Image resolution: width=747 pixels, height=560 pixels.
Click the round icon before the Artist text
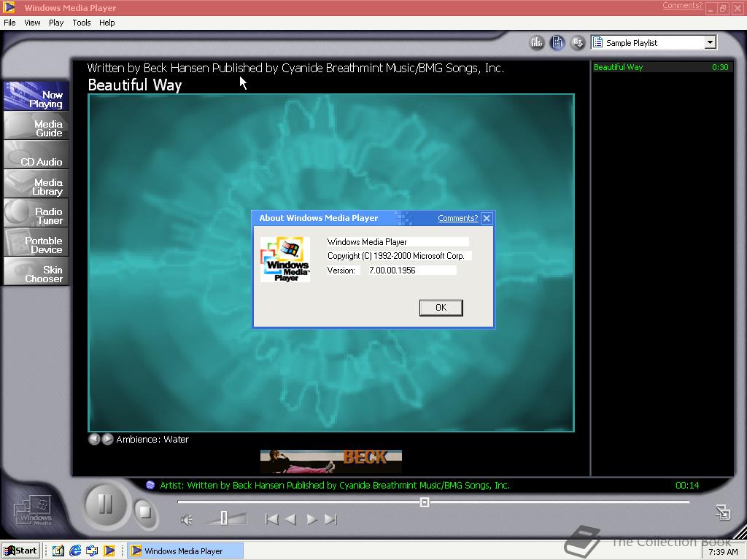[150, 485]
